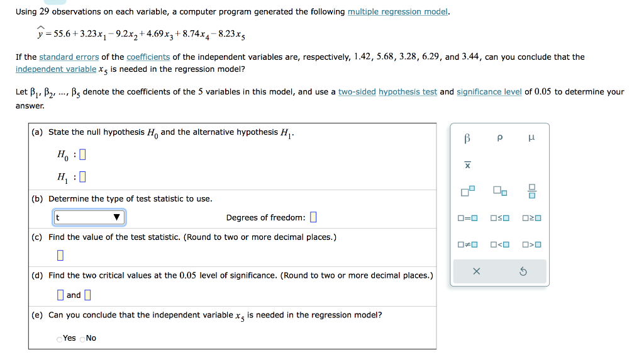Select the superscript formatting icon
The image size is (644, 364).
(x=467, y=190)
